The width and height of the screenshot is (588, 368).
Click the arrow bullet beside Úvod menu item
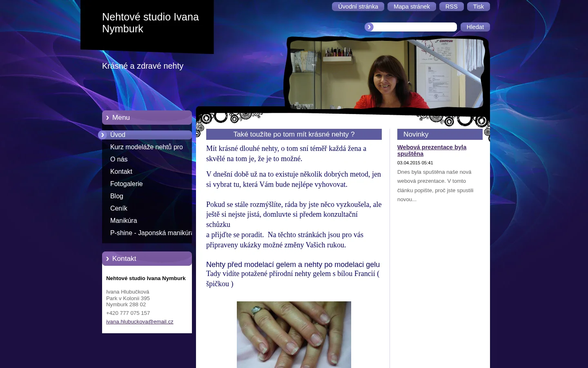point(102,135)
